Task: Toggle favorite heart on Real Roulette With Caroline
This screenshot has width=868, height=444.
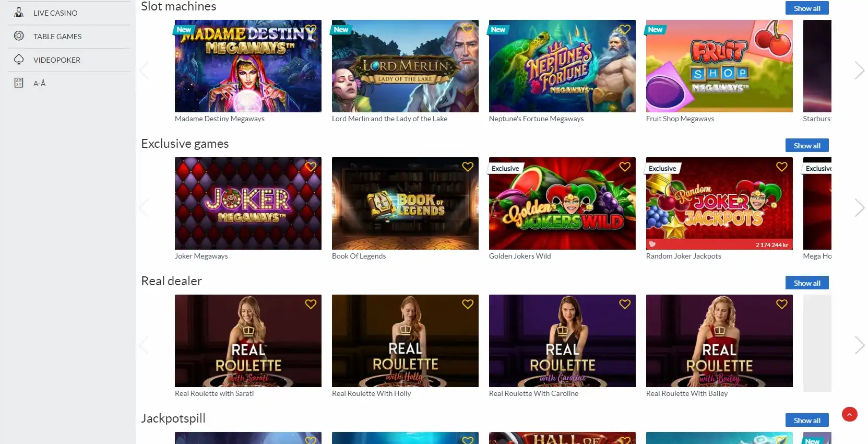Action: pyautogui.click(x=625, y=304)
